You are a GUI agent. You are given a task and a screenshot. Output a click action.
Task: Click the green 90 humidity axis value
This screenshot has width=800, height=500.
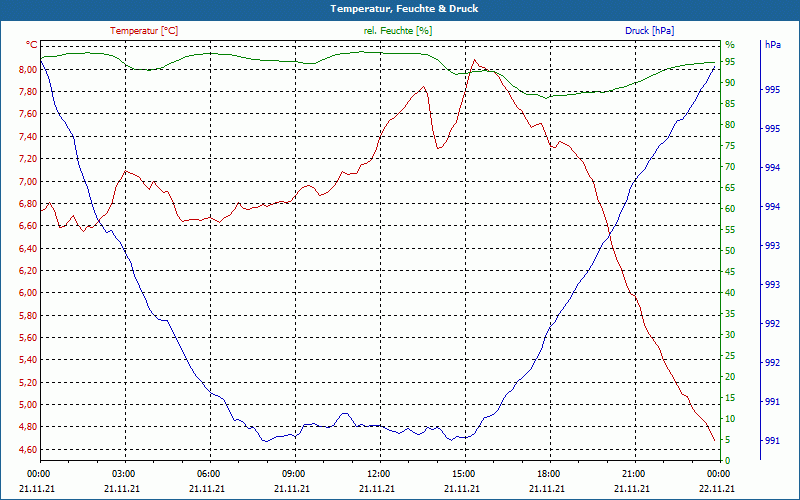click(x=730, y=83)
